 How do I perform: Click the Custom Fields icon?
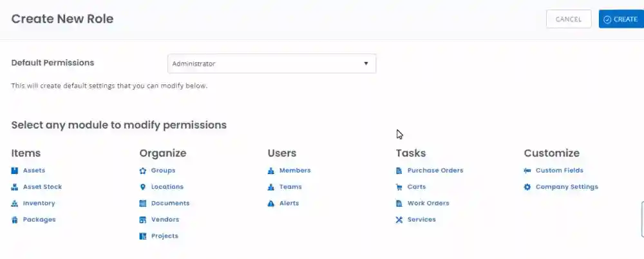pos(527,171)
